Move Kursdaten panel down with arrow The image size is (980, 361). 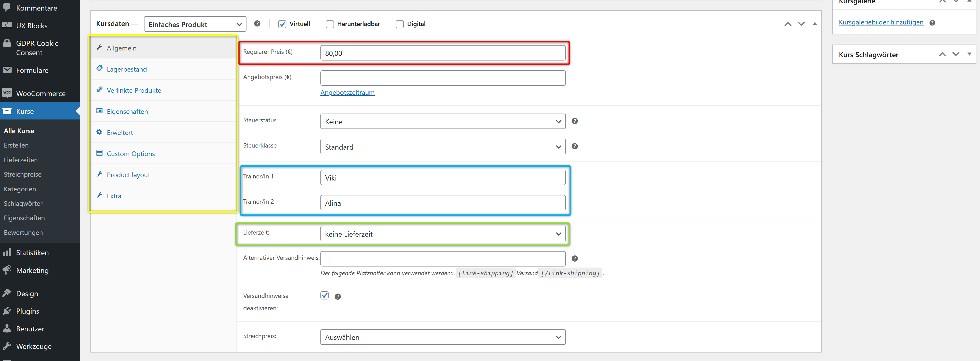coord(802,24)
